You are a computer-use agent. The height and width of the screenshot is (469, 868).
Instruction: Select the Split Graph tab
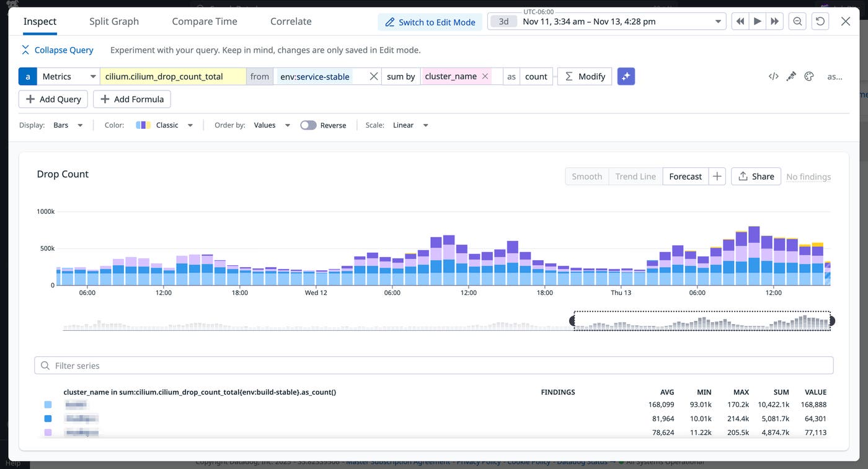click(x=113, y=20)
